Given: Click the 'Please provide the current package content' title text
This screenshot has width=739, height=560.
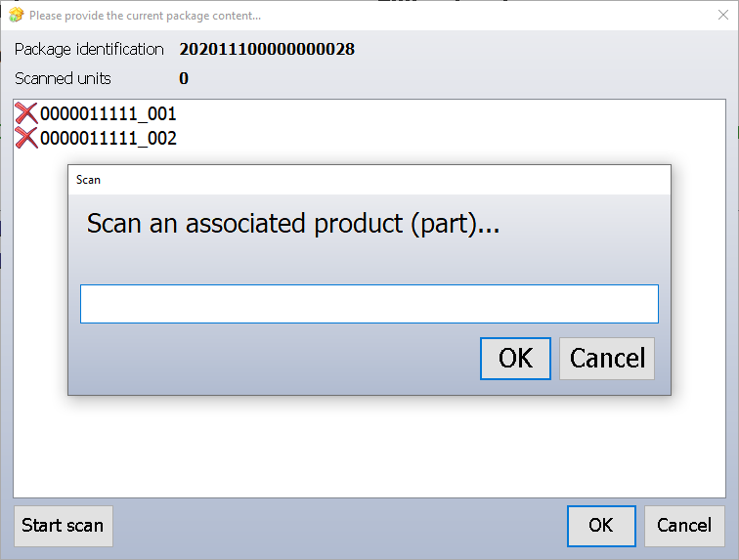Looking at the screenshot, I should 145,16.
